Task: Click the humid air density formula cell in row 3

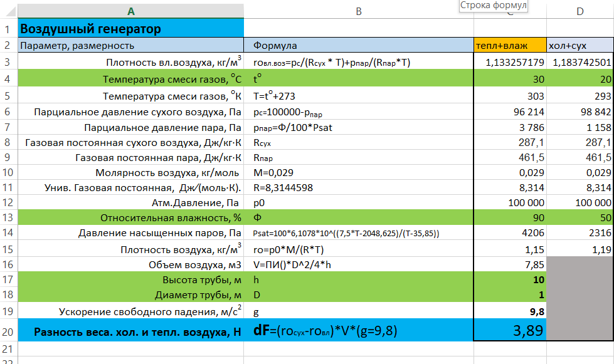Action: click(x=359, y=62)
